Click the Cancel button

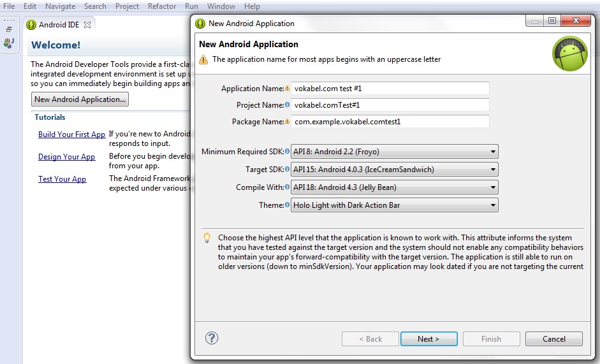tap(553, 339)
